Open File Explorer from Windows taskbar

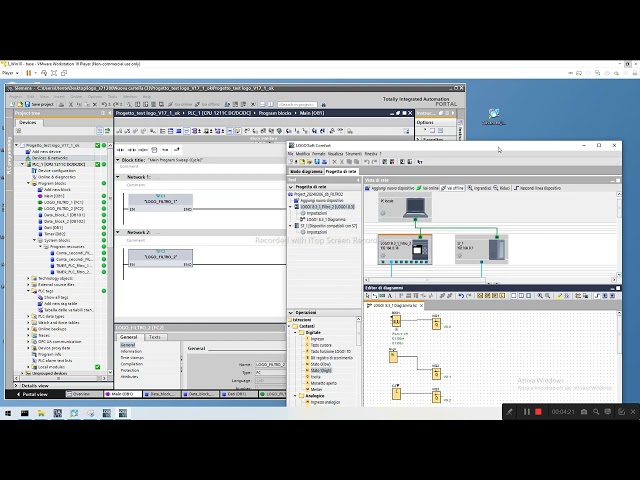[x=41, y=413]
